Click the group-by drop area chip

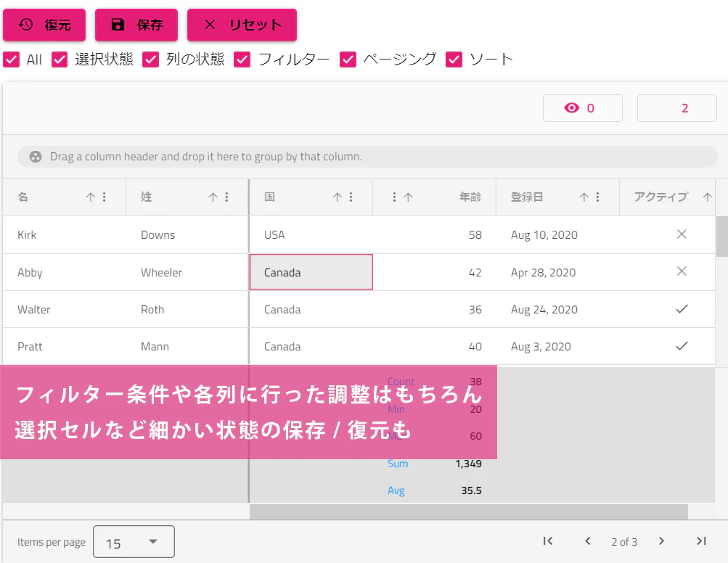click(367, 157)
